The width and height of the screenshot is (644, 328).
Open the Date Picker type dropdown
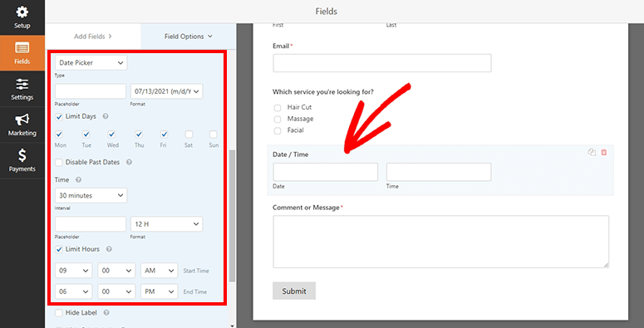tap(91, 63)
